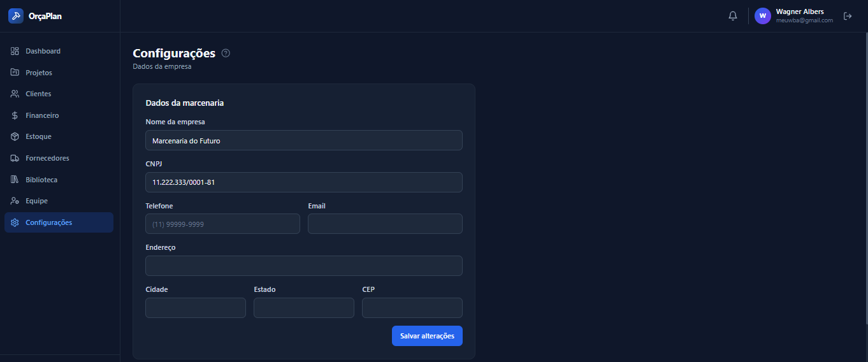This screenshot has width=868, height=362.
Task: Click the user avatar with letter W
Action: point(763,16)
